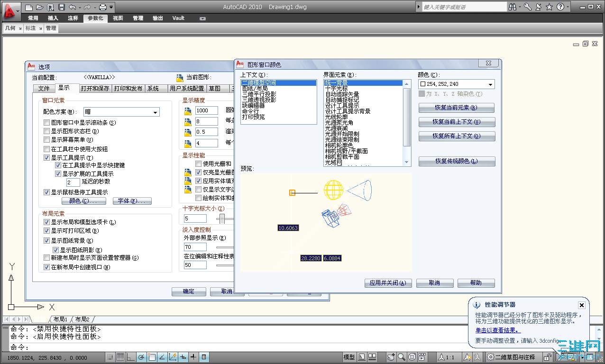Open the 视图 ribbon tab
This screenshot has width=605, height=364.
tap(118, 18)
